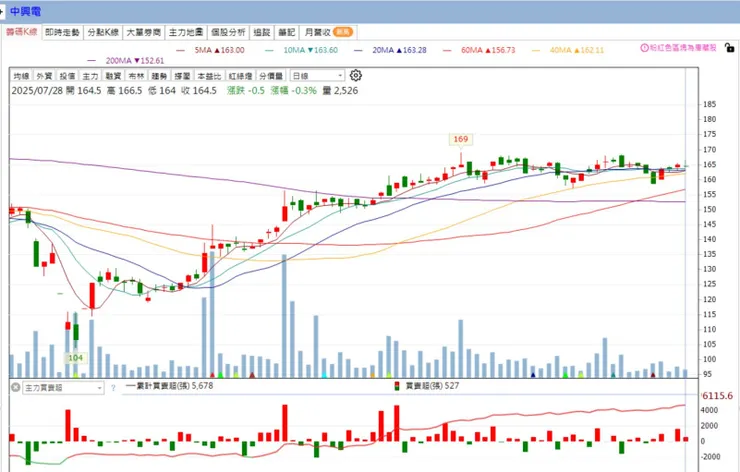The height and width of the screenshot is (472, 740).
Task: Click the 漲幅 -0.3% readout
Action: point(294,91)
